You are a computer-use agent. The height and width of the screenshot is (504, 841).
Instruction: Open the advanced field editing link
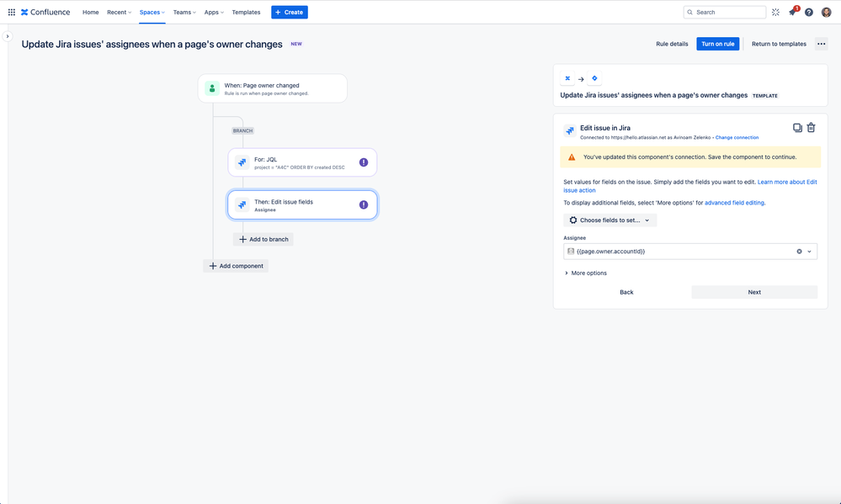734,203
